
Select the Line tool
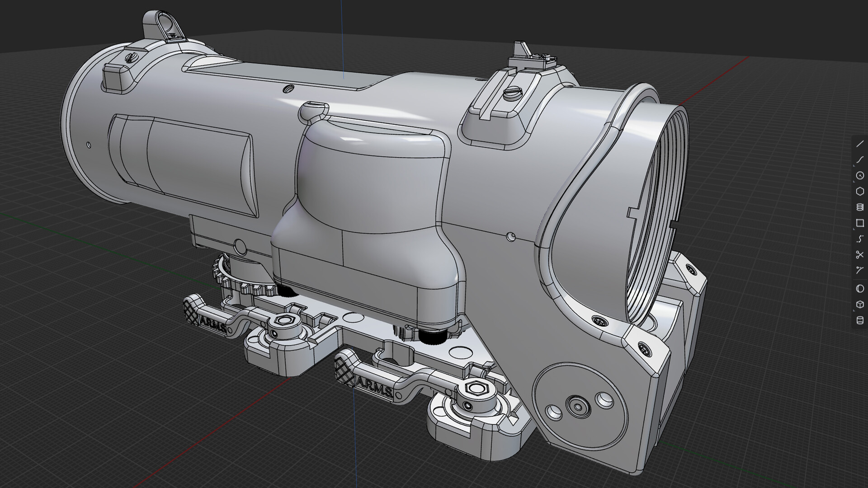coord(859,144)
